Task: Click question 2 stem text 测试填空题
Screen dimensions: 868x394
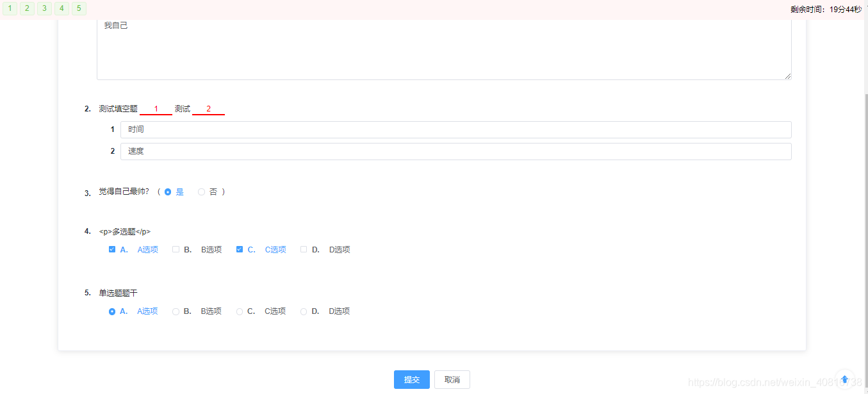Action: click(x=118, y=109)
